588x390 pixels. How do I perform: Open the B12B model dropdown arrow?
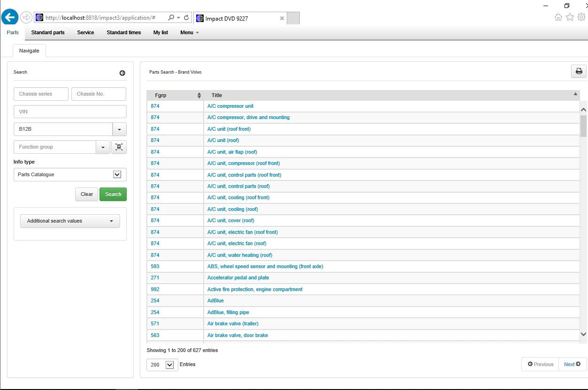(x=119, y=129)
